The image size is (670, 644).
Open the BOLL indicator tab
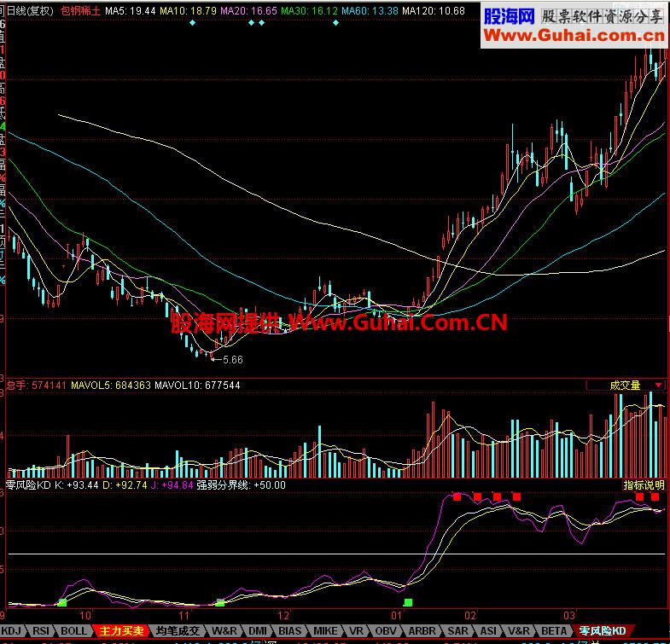73,630
